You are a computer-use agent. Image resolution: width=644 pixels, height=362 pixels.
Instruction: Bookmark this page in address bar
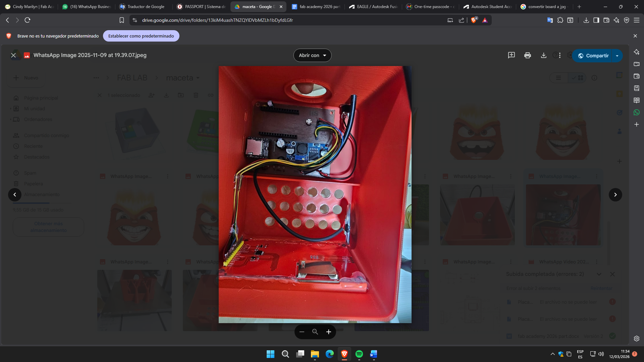[122, 20]
